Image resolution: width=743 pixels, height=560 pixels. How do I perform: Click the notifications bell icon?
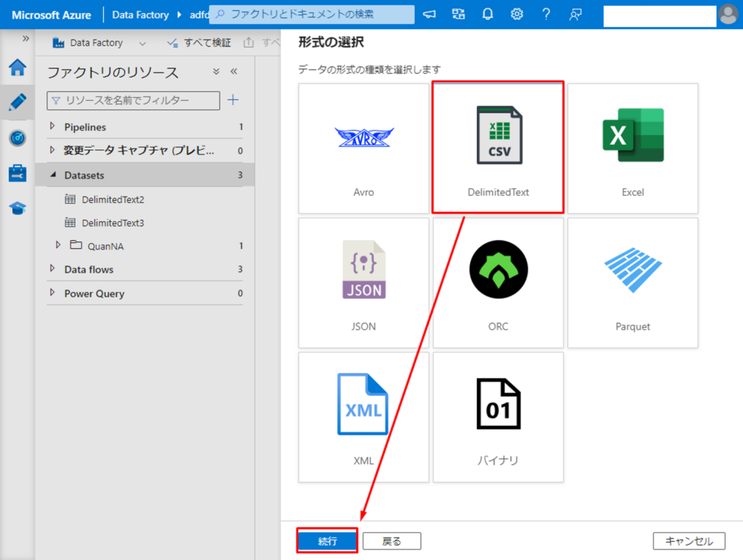click(488, 15)
